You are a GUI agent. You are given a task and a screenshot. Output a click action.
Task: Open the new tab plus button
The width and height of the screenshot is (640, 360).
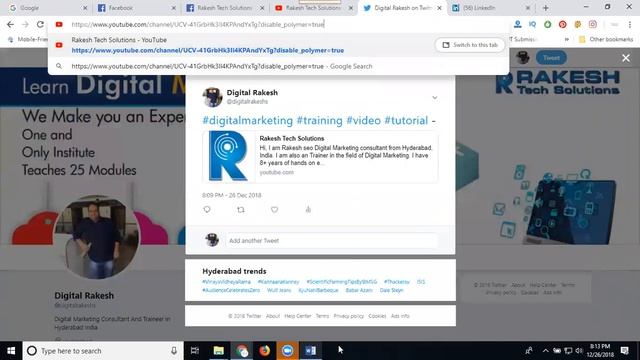[x=545, y=8]
